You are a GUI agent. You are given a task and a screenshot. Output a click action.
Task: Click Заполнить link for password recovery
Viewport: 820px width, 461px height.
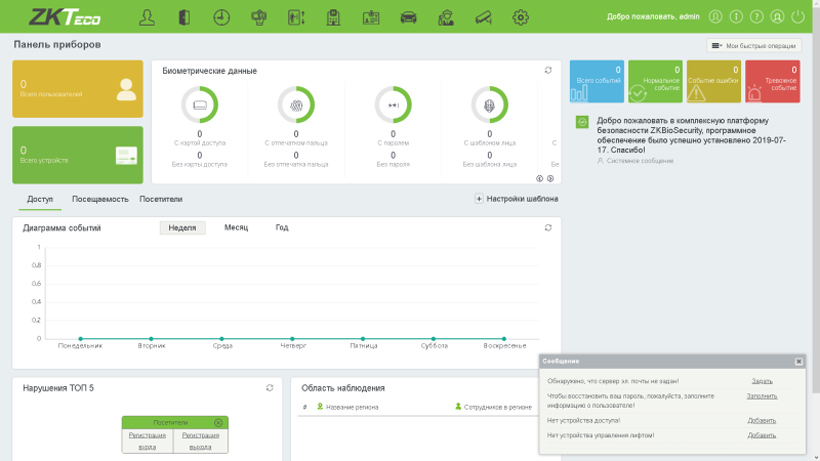(x=761, y=396)
